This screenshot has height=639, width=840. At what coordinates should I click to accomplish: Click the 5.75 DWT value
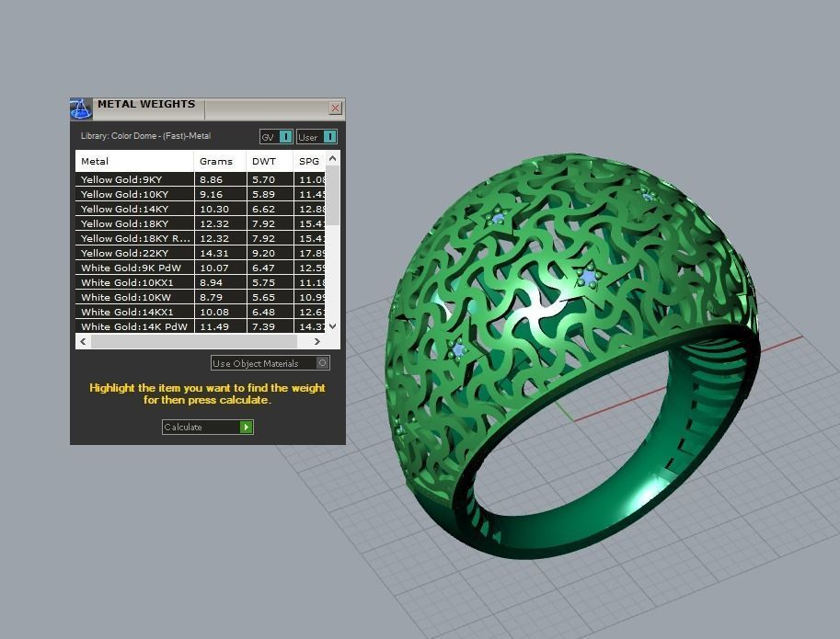pos(263,282)
